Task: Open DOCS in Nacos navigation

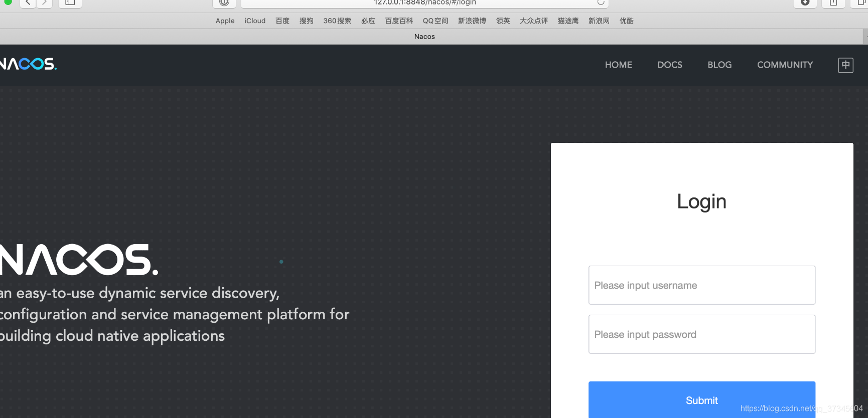Action: click(670, 65)
